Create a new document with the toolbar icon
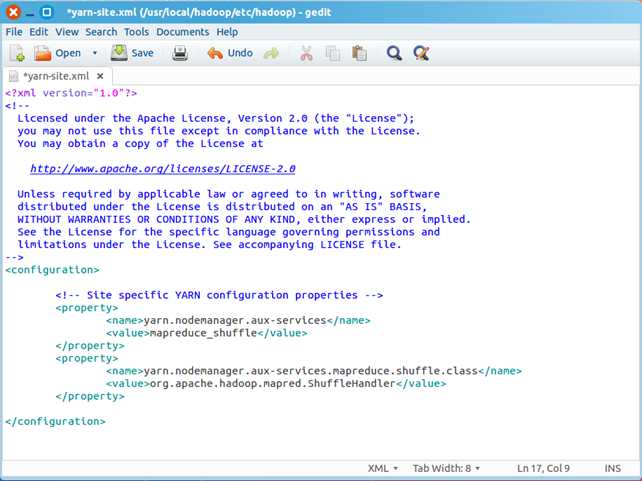 coord(17,53)
